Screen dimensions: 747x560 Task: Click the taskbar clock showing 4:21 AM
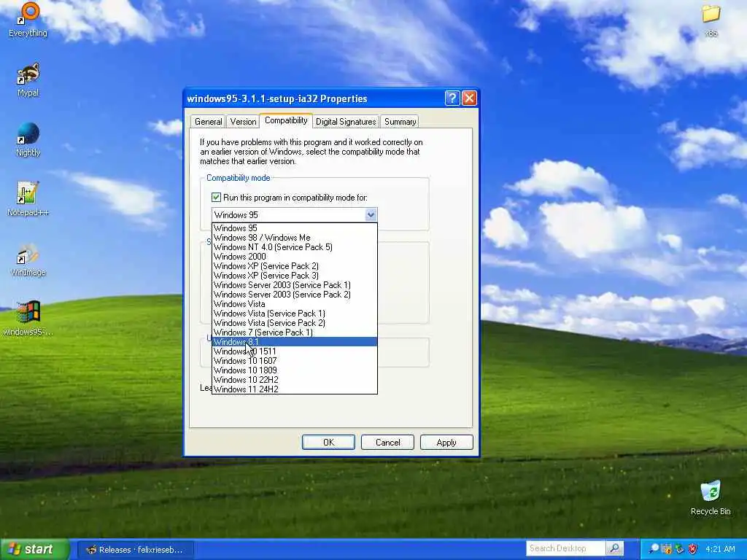(x=720, y=549)
